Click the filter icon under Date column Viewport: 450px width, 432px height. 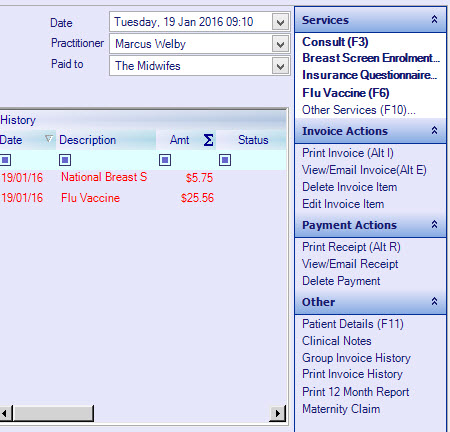pos(5,160)
